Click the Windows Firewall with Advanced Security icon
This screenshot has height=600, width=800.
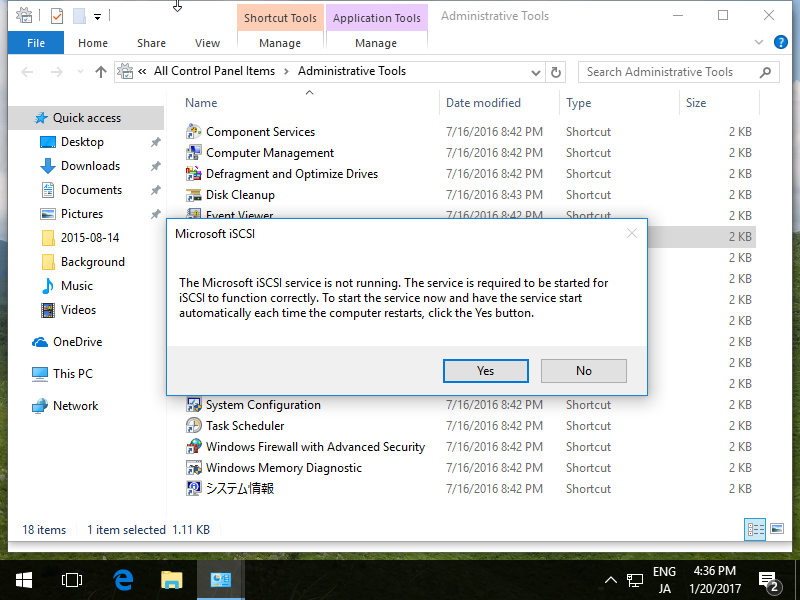[x=193, y=446]
